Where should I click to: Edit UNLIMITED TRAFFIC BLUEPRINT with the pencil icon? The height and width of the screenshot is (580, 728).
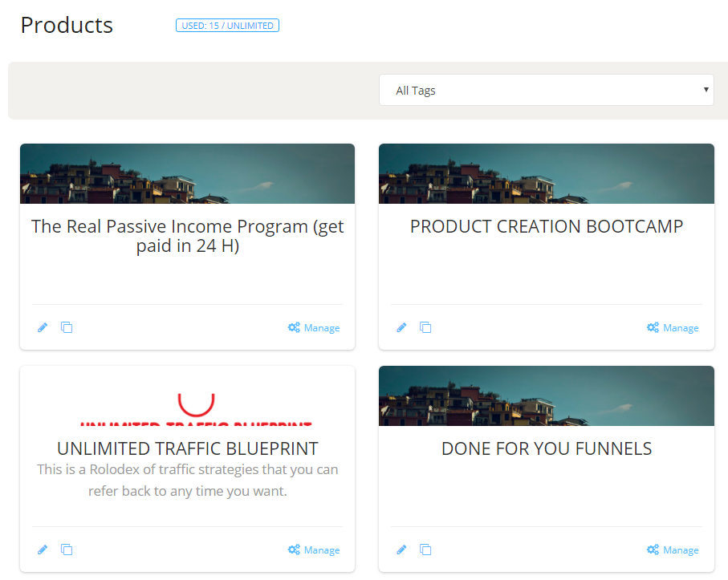pyautogui.click(x=43, y=550)
